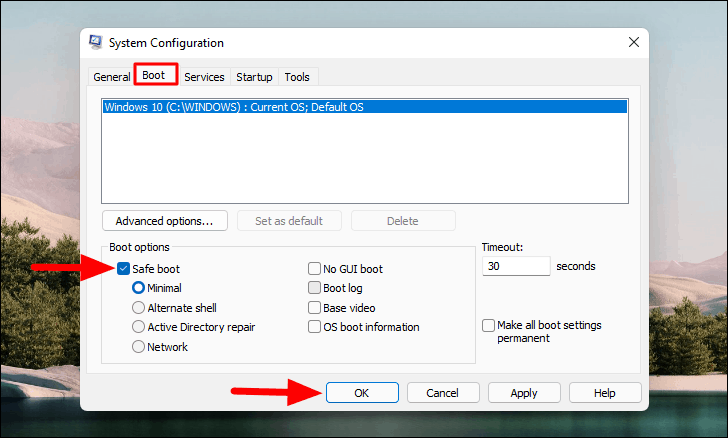The width and height of the screenshot is (728, 438).
Task: Enable OS boot information checkbox
Action: [x=314, y=327]
